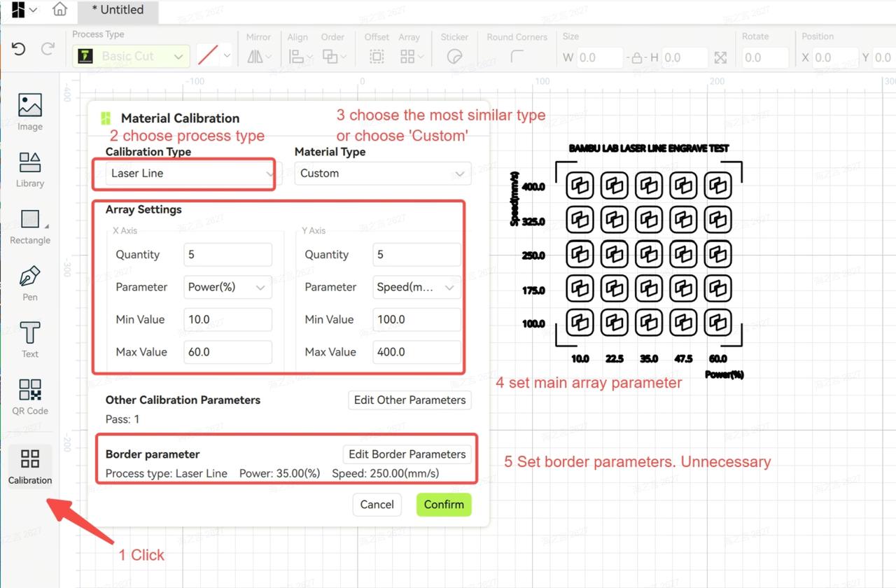Click the 35.0 power label on preview

[x=649, y=358]
